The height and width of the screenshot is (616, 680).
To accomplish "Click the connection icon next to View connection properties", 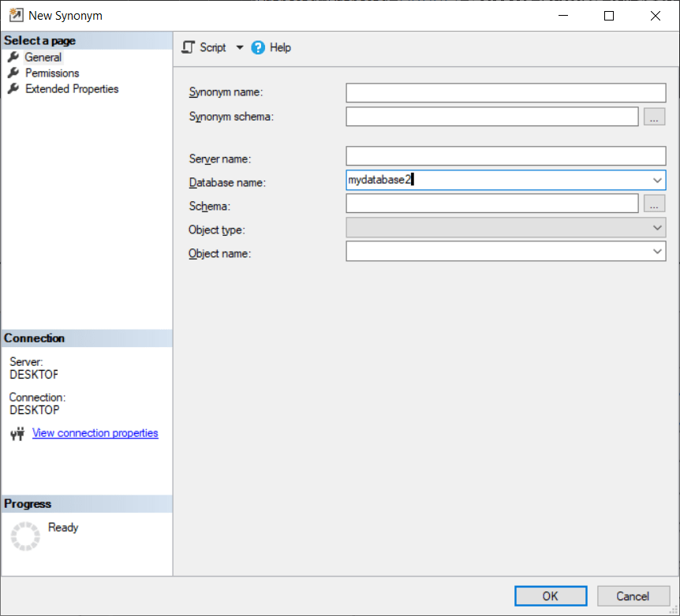I will [16, 433].
